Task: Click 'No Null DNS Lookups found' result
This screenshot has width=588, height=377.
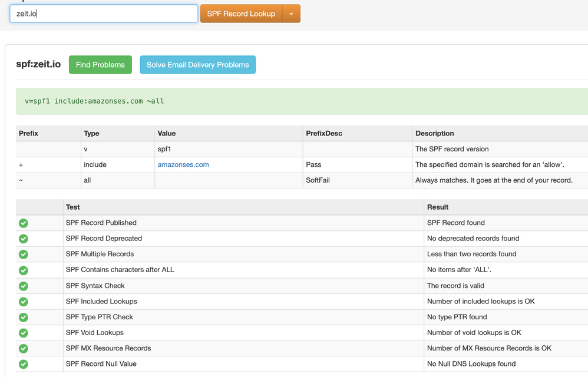Action: pyautogui.click(x=471, y=364)
